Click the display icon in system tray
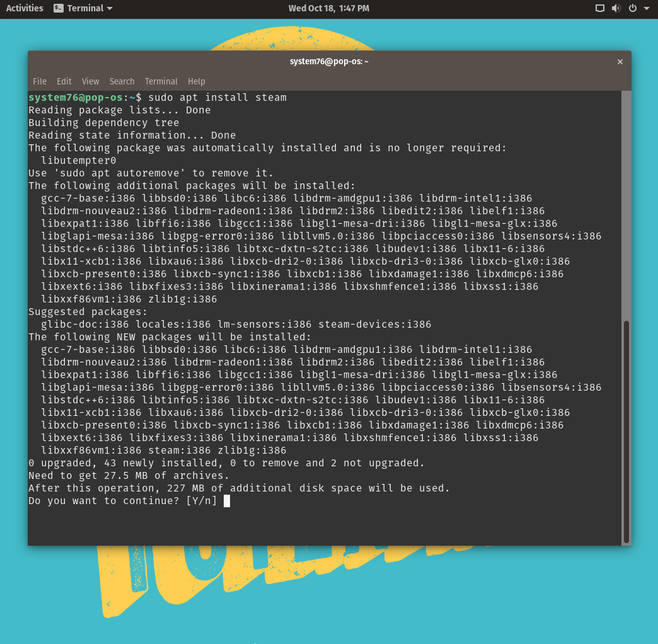The height and width of the screenshot is (644, 658). point(599,8)
